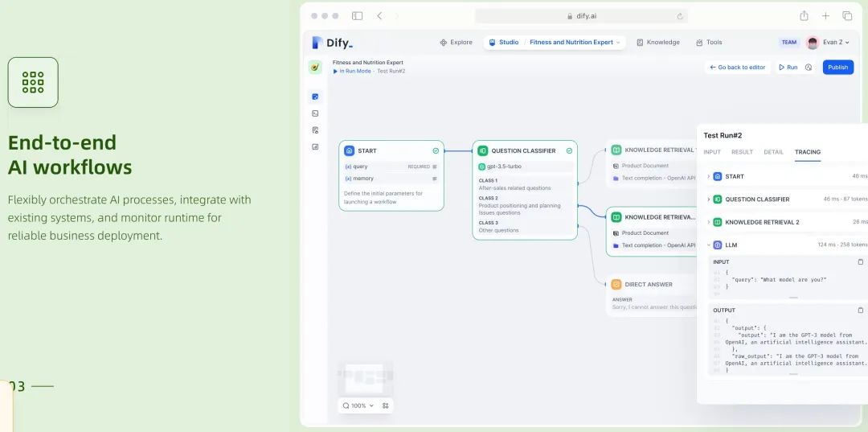Run the workflow
The height and width of the screenshot is (432, 868).
(788, 67)
